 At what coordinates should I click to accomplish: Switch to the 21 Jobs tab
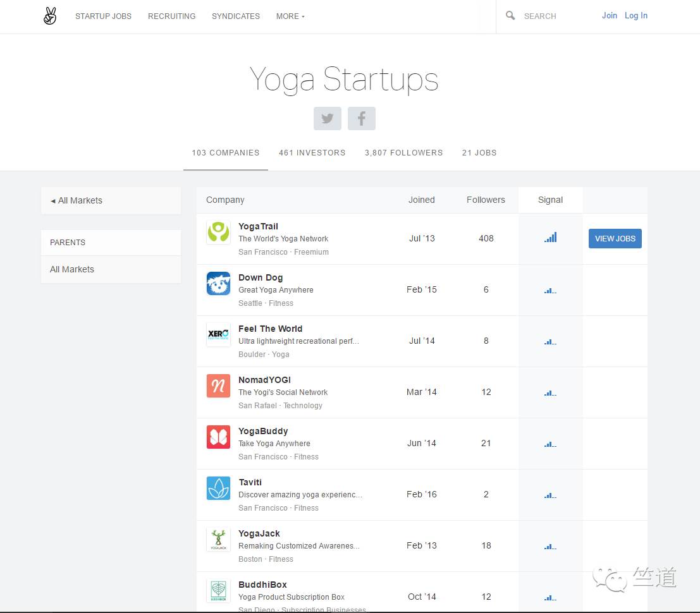(479, 153)
